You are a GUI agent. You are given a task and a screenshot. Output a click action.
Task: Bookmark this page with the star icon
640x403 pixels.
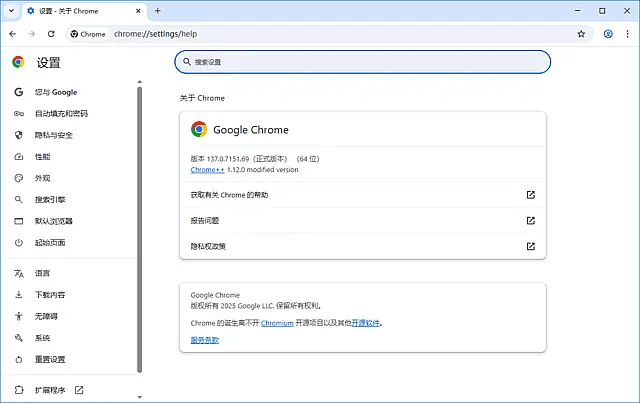[581, 34]
